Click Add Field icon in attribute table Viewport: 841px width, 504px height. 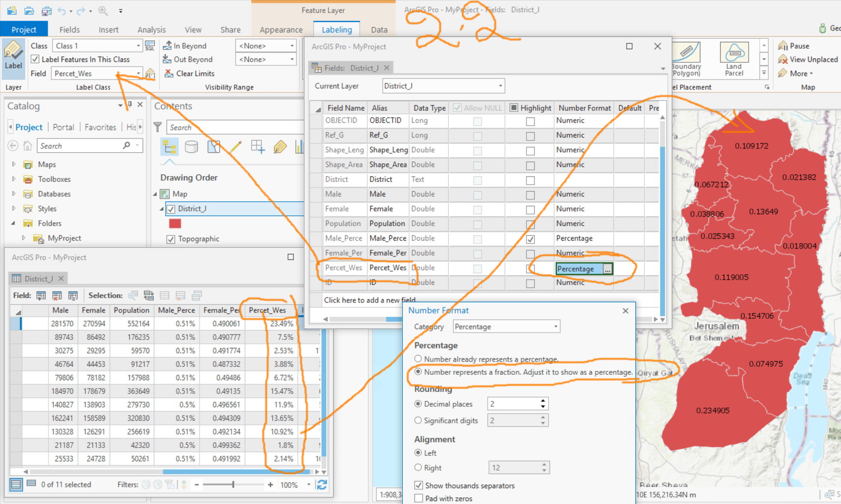(x=41, y=295)
